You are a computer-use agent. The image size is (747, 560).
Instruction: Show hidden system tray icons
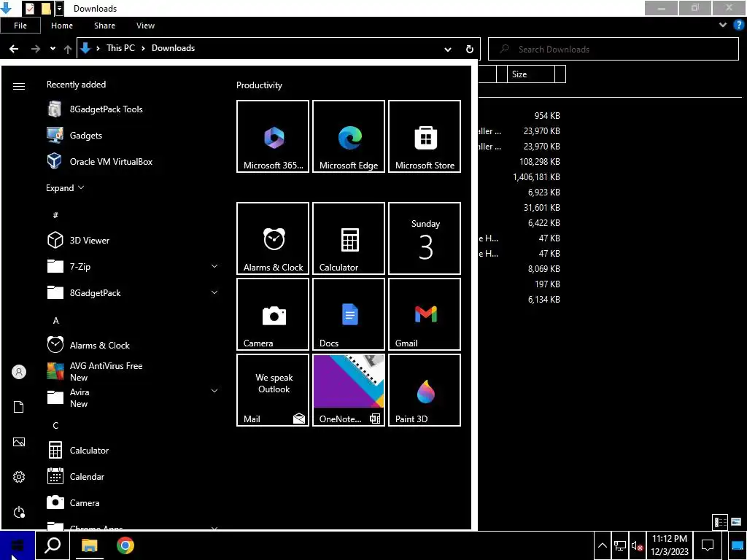point(602,545)
